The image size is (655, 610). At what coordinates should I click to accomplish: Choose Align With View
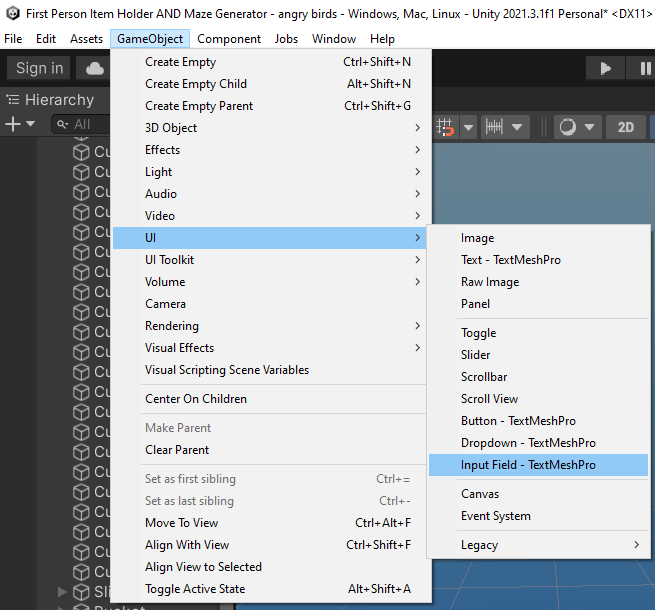[x=269, y=545]
